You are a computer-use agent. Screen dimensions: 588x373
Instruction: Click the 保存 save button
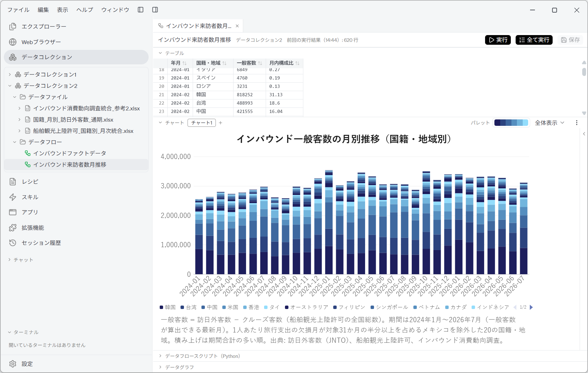point(570,40)
